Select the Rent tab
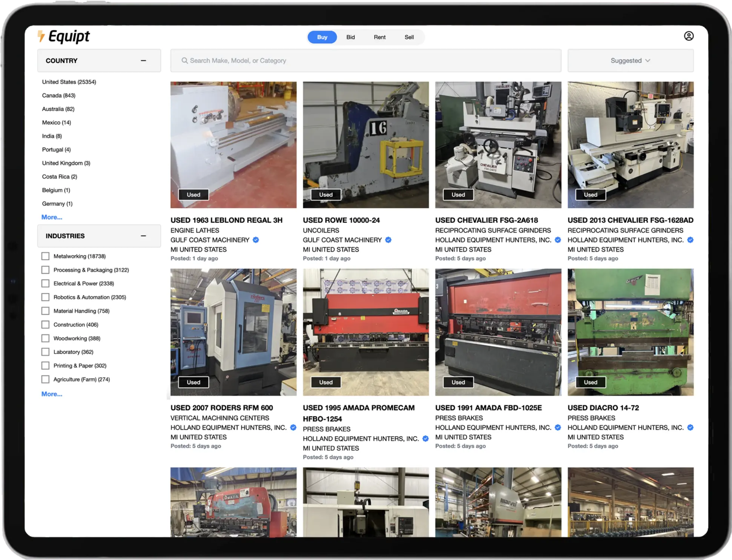The image size is (732, 560). 379,37
